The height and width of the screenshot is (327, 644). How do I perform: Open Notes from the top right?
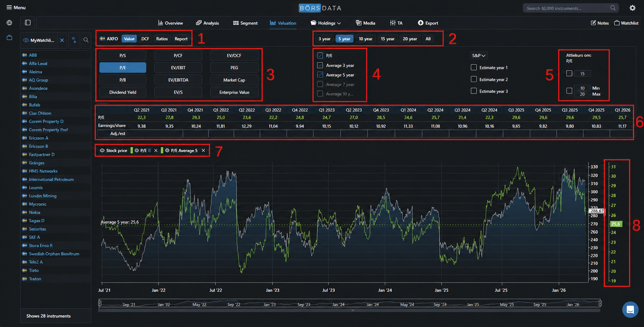[600, 23]
